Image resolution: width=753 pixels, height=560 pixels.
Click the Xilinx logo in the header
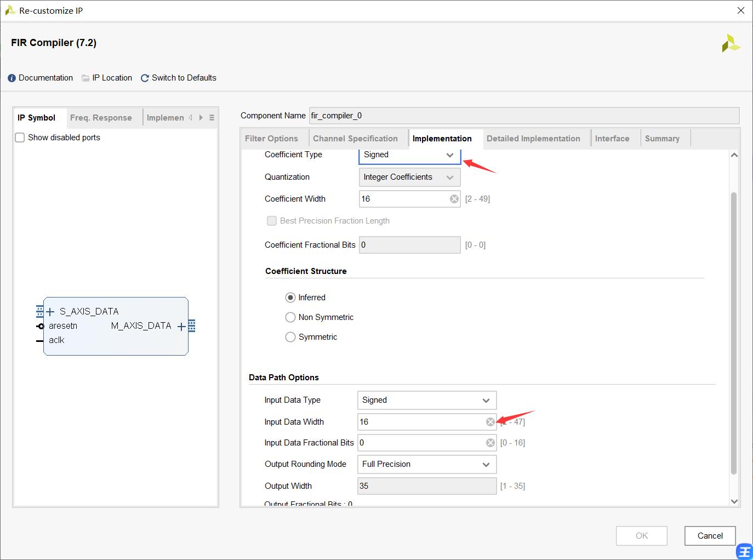pos(731,43)
